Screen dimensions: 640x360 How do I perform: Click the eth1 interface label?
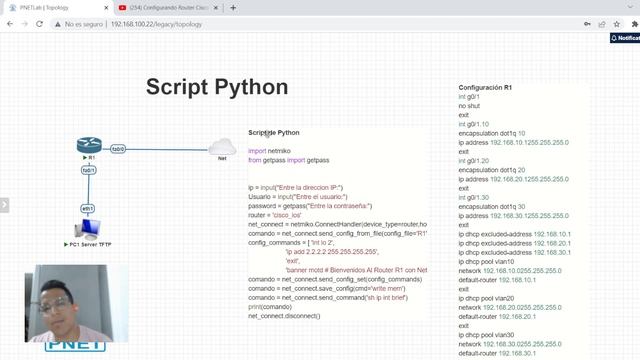tap(88, 209)
